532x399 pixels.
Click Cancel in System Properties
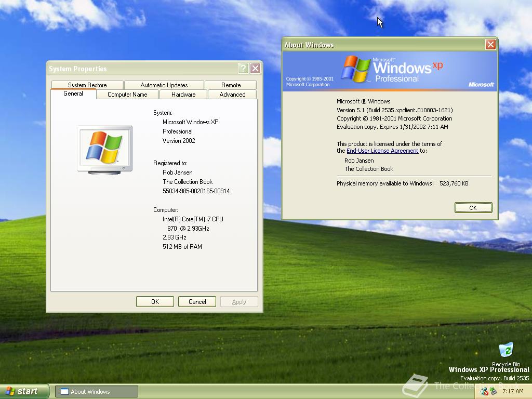(x=197, y=302)
